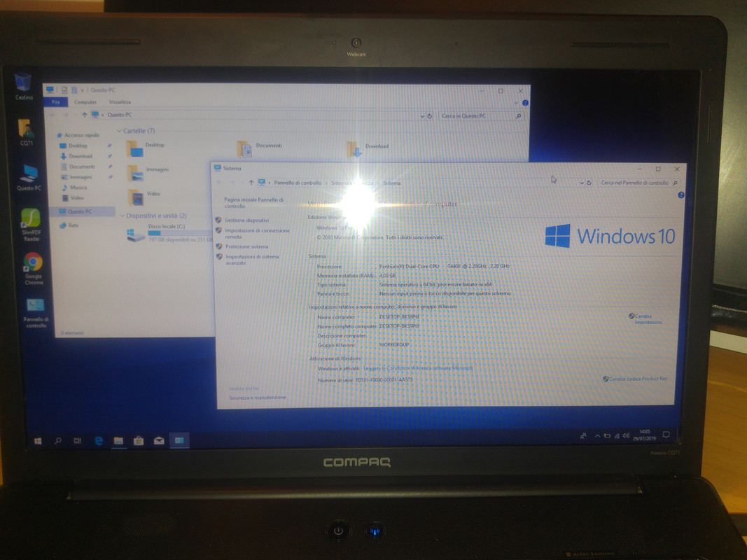Switch to File Explorer taskbar button
Screen dimensions: 747x560
[x=118, y=441]
